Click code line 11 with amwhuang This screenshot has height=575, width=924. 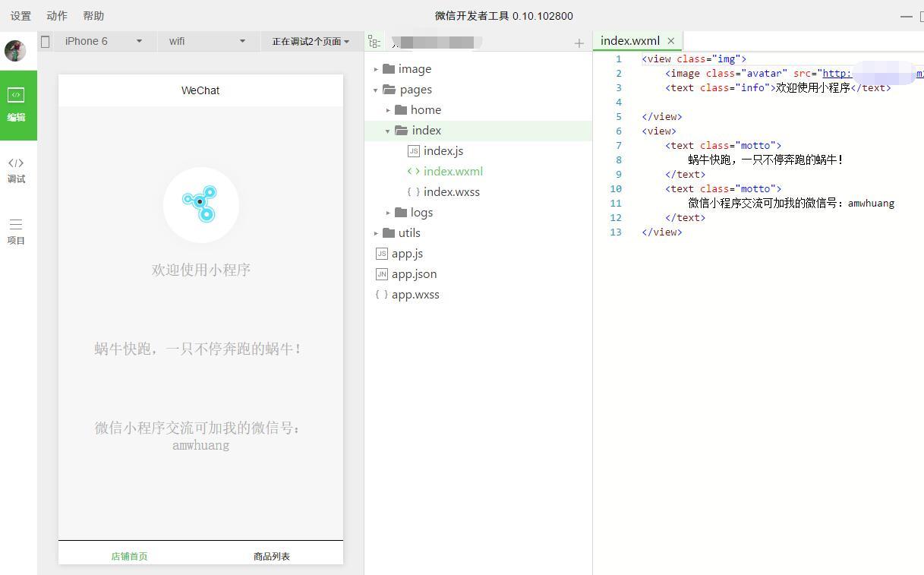pos(791,204)
